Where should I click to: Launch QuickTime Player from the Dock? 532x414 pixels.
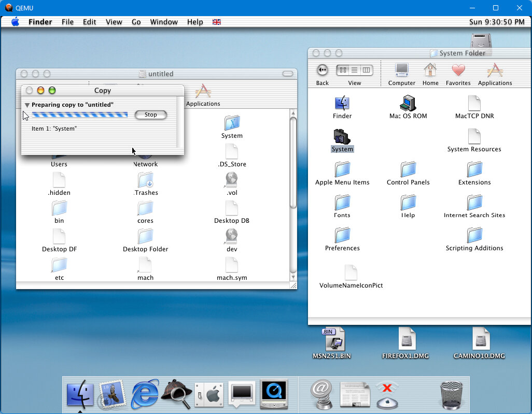pyautogui.click(x=273, y=395)
